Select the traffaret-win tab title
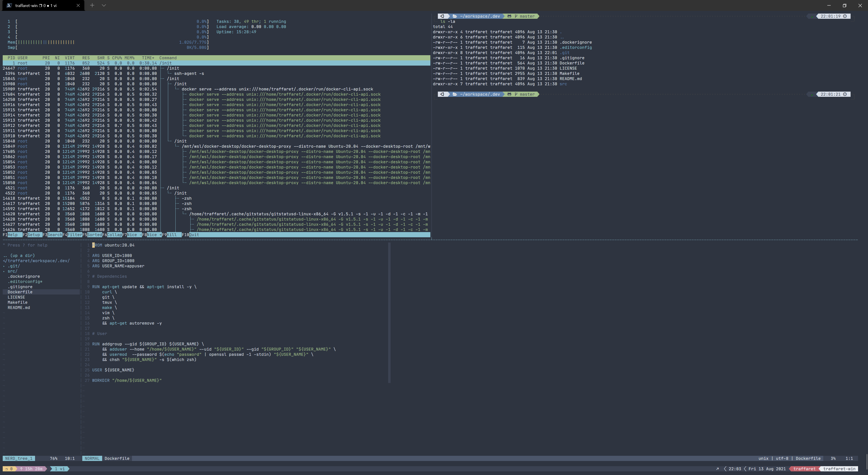Screen dimensions: 868x475 pyautogui.click(x=36, y=5)
